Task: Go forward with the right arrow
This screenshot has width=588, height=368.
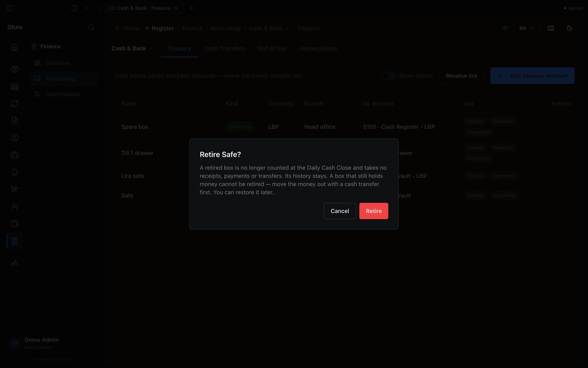Action: click(99, 8)
